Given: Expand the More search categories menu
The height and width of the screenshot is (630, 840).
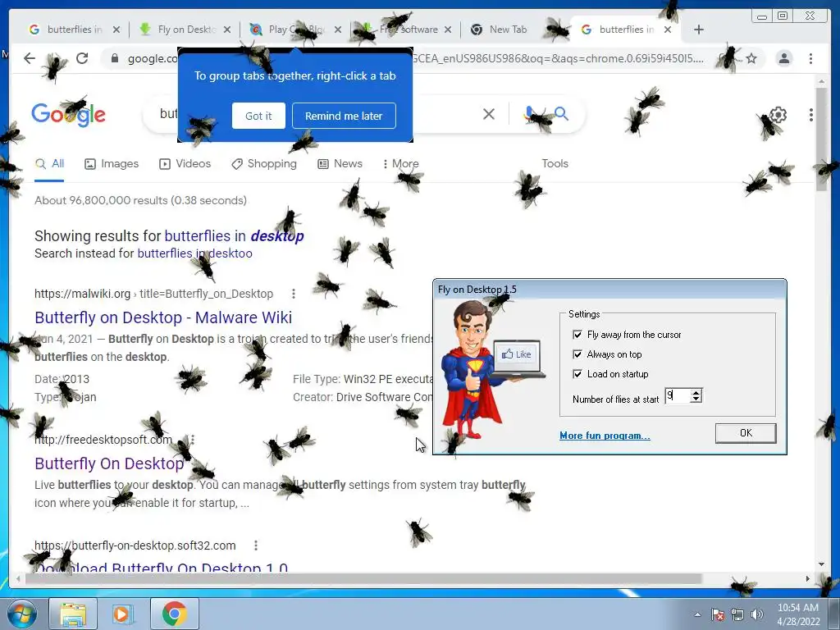Looking at the screenshot, I should [400, 164].
